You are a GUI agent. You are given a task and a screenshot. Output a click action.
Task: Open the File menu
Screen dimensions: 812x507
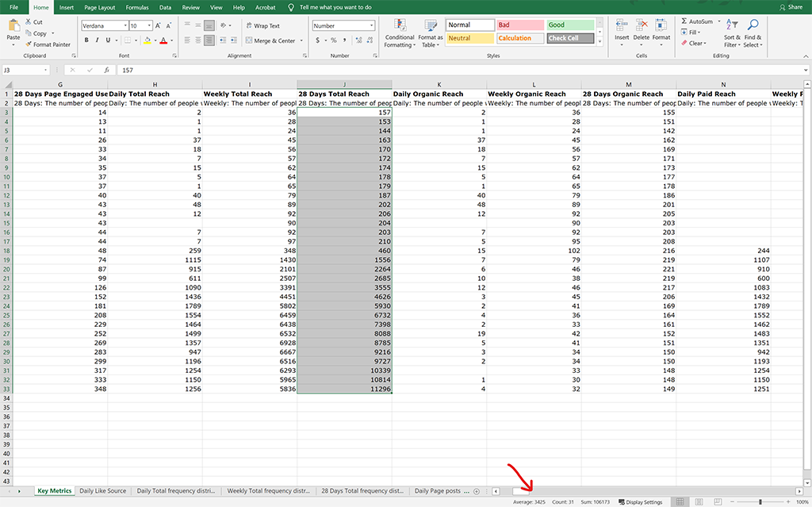coord(14,7)
